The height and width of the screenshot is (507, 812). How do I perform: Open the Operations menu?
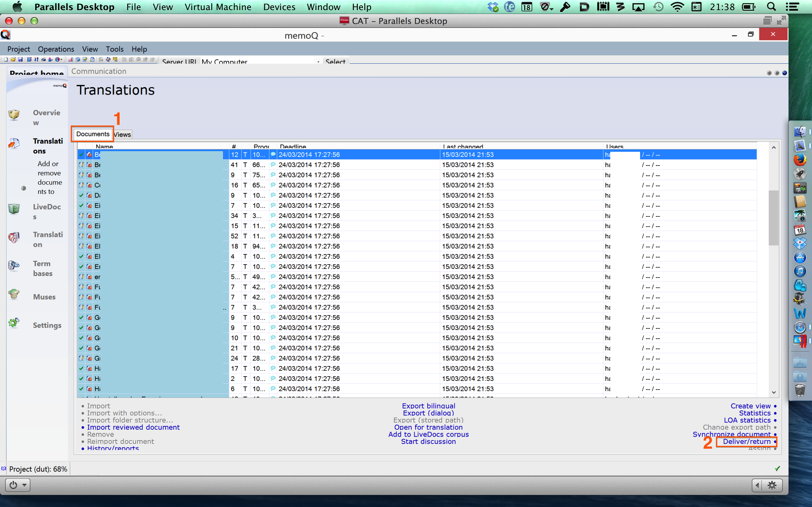[x=56, y=49]
